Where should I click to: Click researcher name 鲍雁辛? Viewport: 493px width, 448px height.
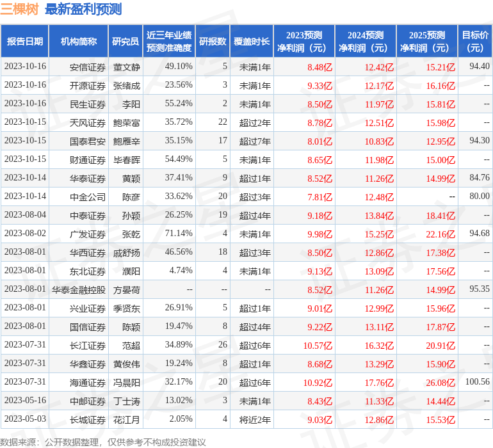tap(127, 141)
